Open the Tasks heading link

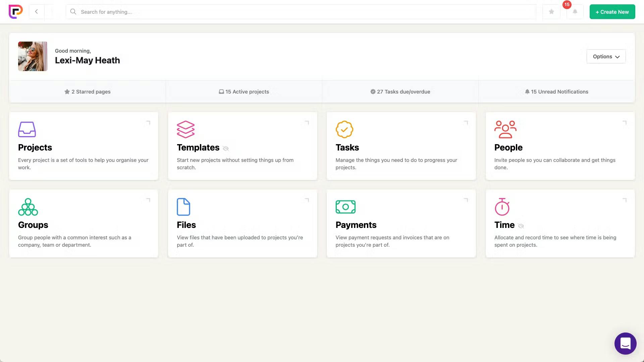tap(347, 147)
